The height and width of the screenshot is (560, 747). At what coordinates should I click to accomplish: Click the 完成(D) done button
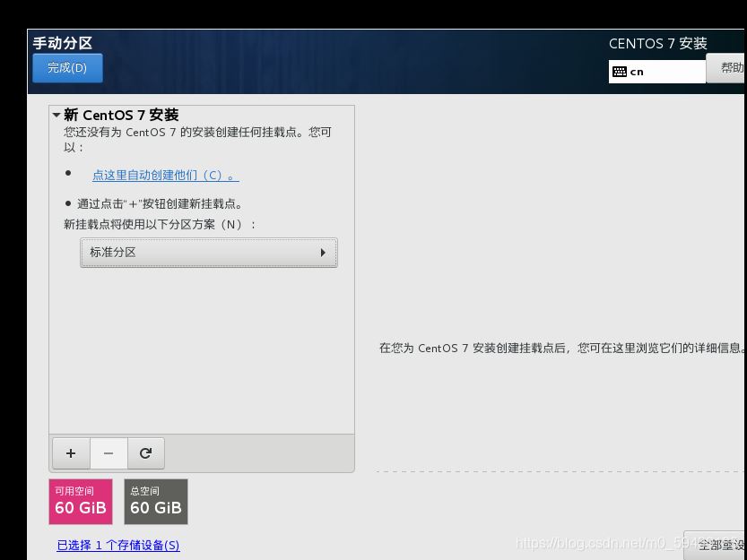[67, 67]
